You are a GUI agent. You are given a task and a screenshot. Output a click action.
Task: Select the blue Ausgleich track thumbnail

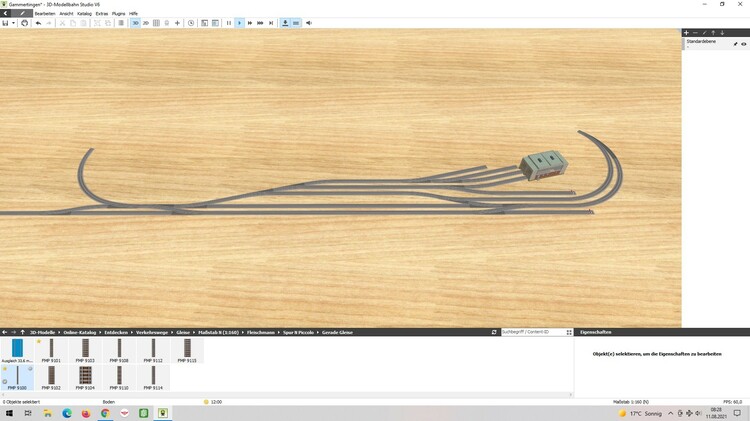[17, 350]
